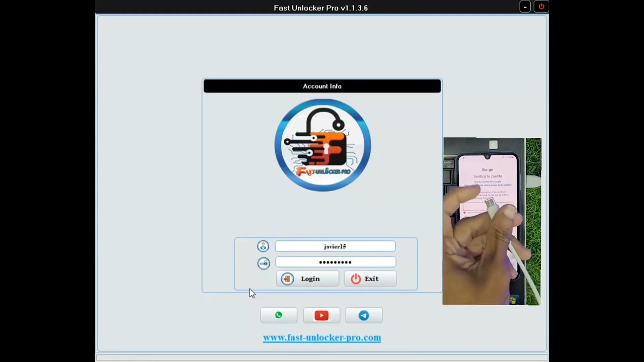Open the Telegram channel button
644x362 pixels.
coord(364,315)
